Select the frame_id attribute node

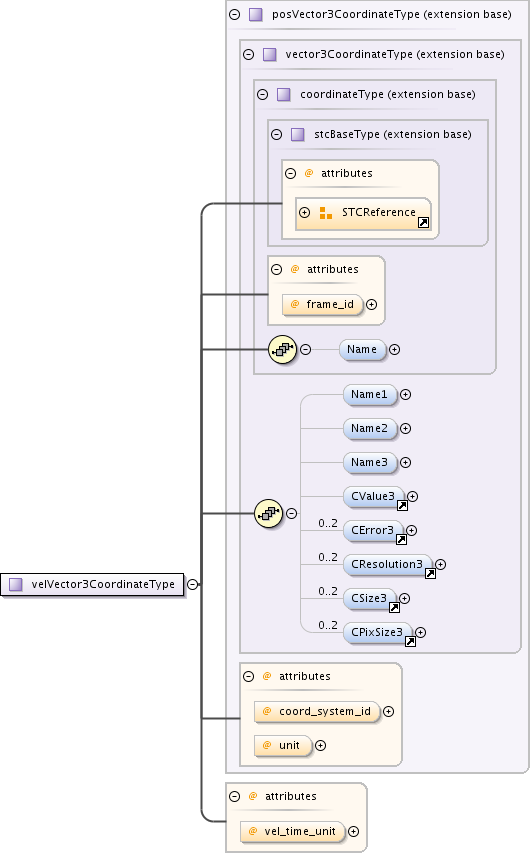[322, 304]
